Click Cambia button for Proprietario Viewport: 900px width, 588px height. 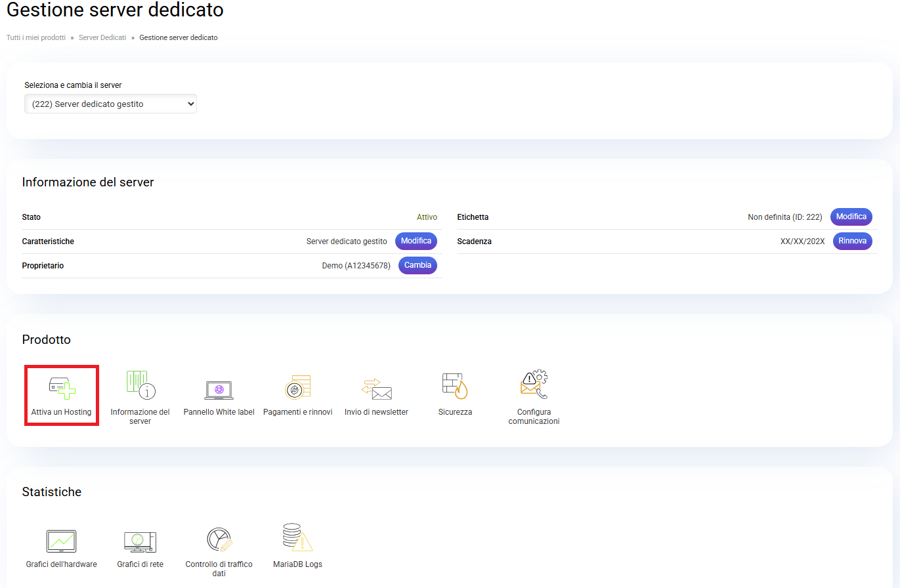[418, 265]
